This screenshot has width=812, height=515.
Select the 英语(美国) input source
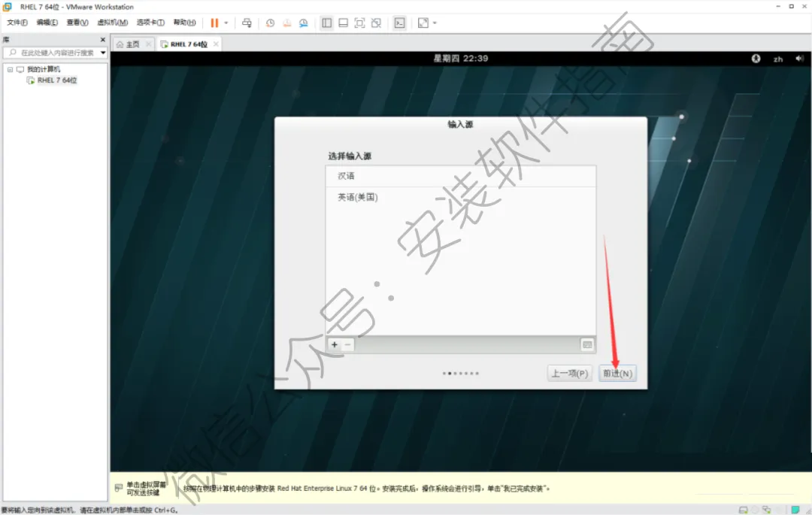coord(461,197)
